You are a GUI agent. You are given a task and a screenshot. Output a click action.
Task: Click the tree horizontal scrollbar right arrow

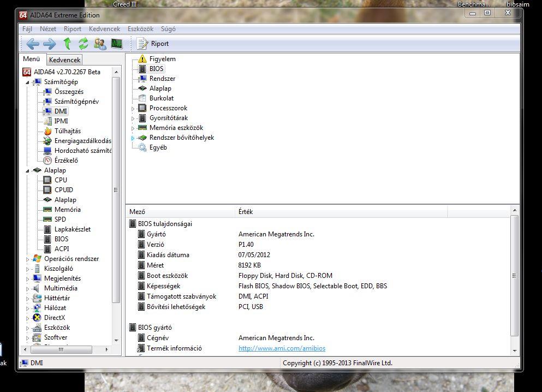point(107,349)
